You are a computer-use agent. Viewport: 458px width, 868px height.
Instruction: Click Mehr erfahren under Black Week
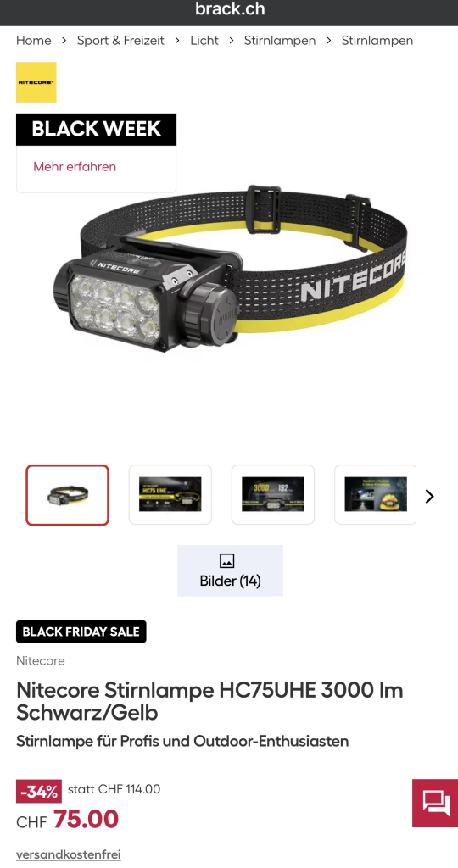[75, 167]
